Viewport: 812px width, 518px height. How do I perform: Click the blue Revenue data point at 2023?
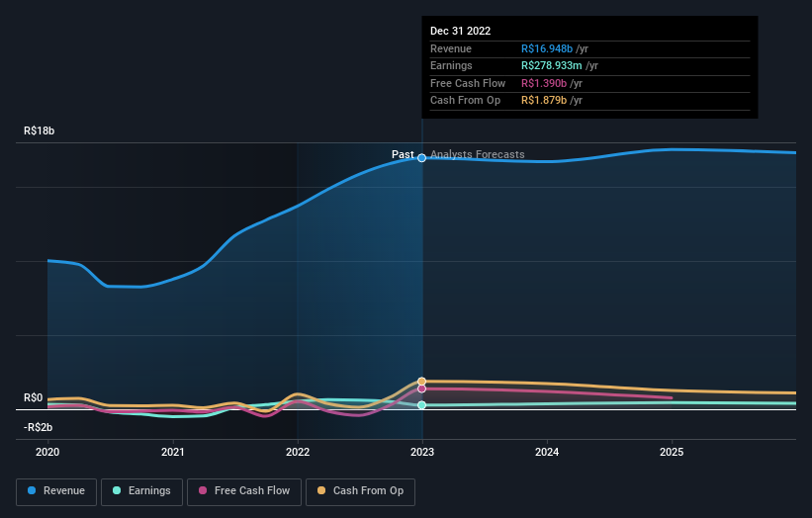[x=422, y=158]
